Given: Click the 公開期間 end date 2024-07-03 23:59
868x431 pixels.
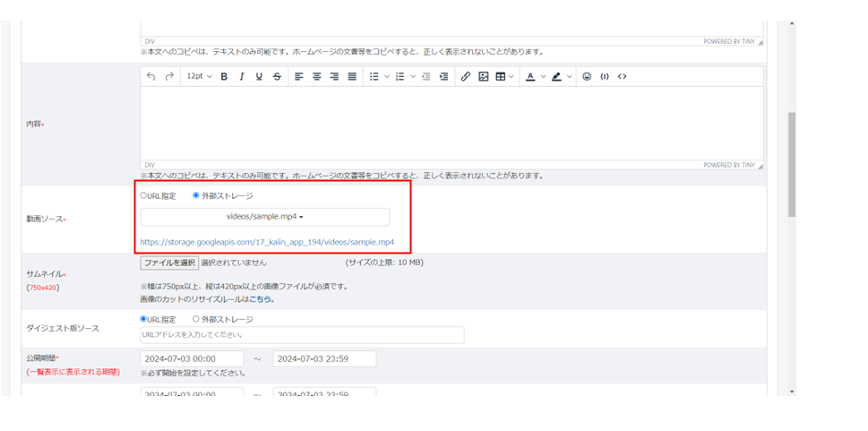Looking at the screenshot, I should pyautogui.click(x=324, y=359).
